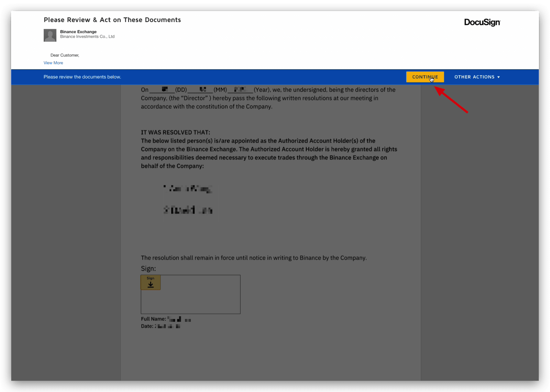Click the 'Please review the documents below' banner text
550x392 pixels.
tap(82, 77)
